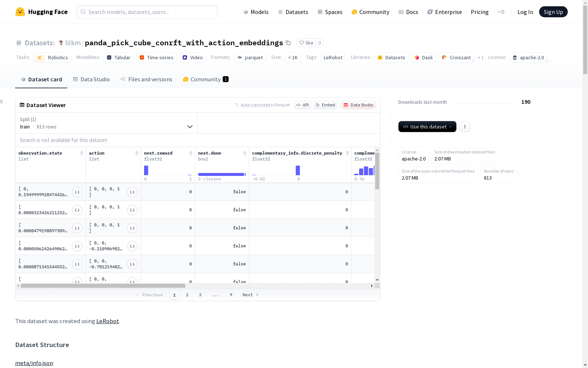Click the Log In link

coord(525,12)
